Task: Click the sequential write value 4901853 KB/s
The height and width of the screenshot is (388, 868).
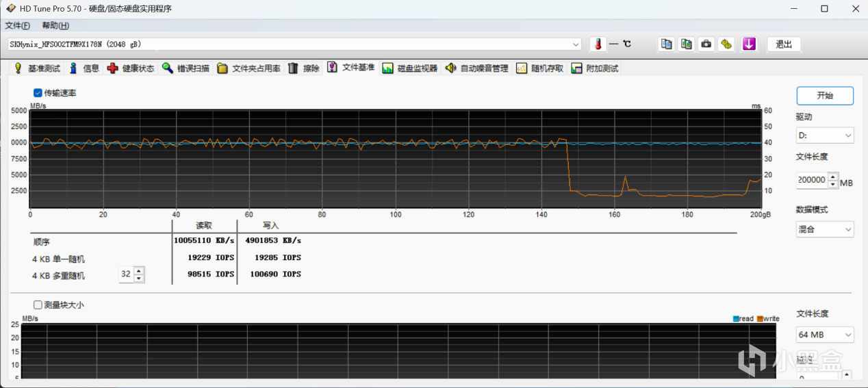Action: point(273,241)
